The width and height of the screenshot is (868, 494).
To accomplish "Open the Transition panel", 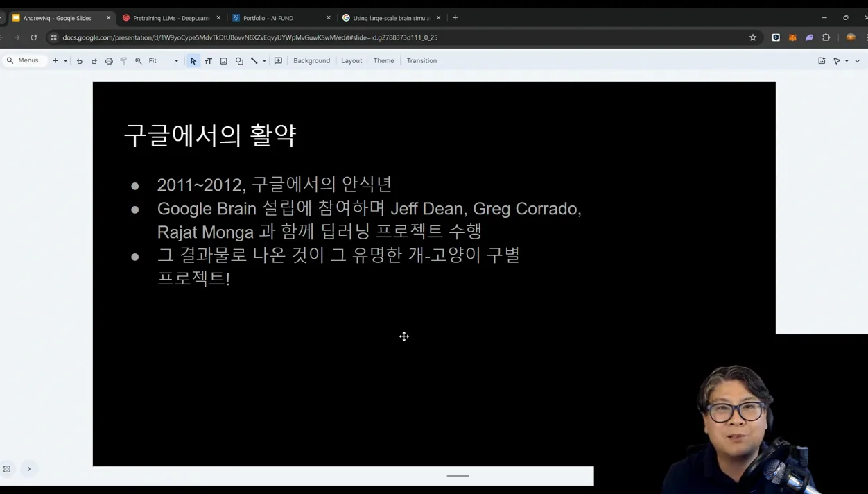I will [422, 61].
